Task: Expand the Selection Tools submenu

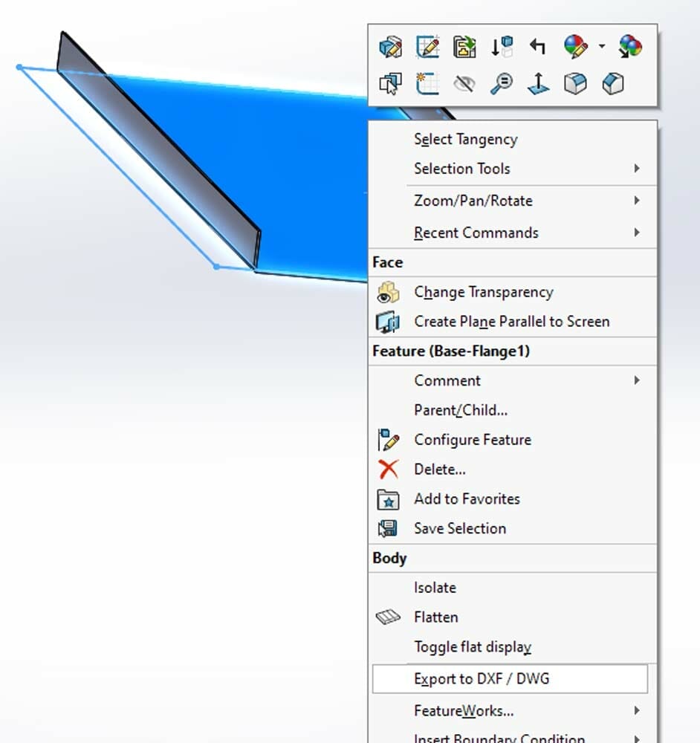Action: (x=461, y=169)
